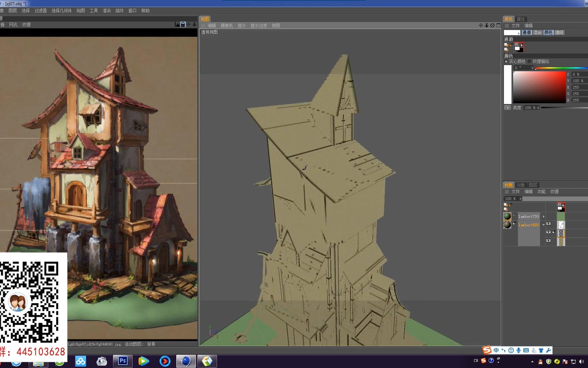This screenshot has height=368, width=588.
Task: Toggle the 颜色 color display button
Action: coord(548,32)
